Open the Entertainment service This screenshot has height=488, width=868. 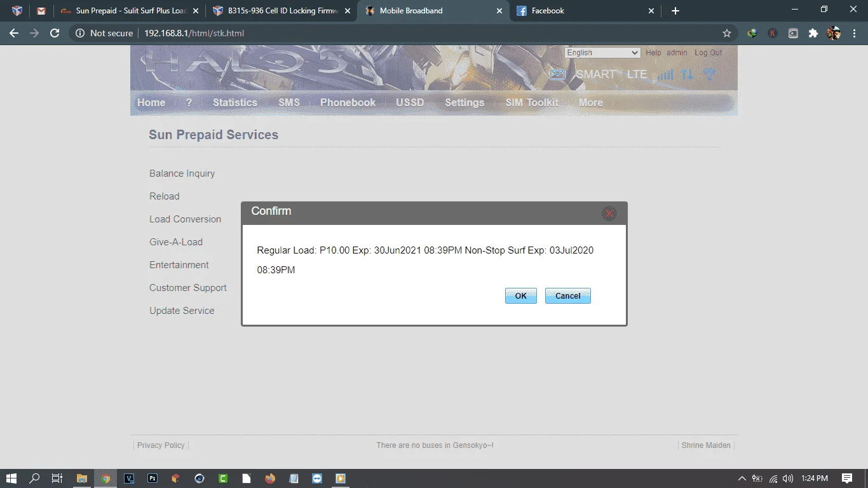(x=179, y=265)
